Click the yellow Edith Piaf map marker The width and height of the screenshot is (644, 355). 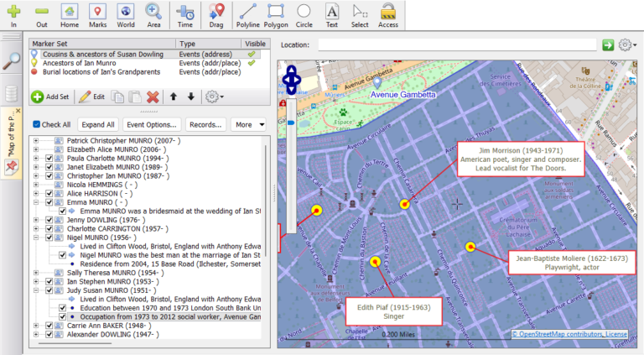tap(375, 262)
